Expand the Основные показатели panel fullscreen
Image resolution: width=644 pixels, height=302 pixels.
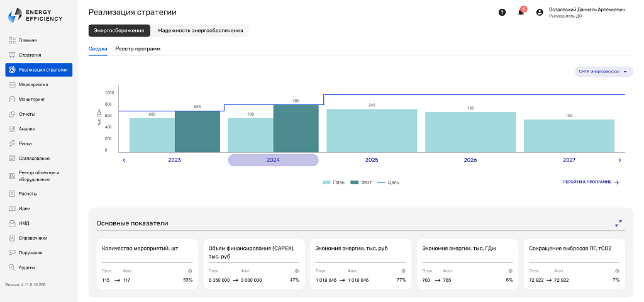[618, 223]
